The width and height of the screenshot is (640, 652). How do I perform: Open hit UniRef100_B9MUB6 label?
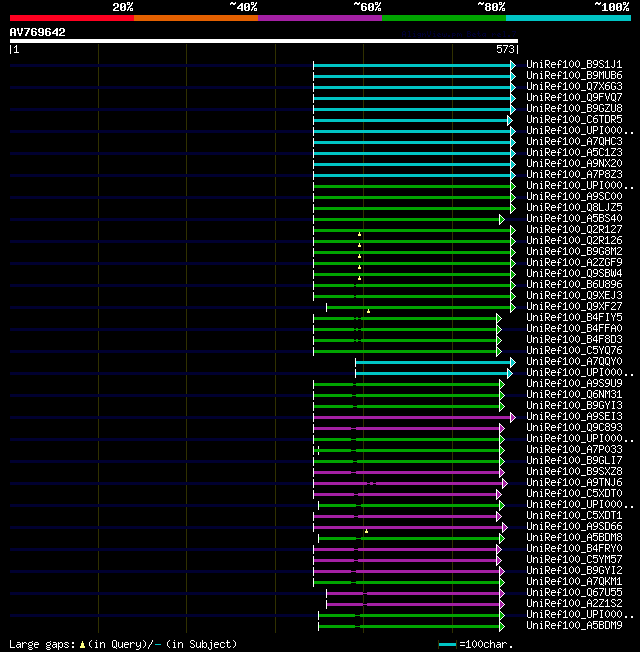click(x=574, y=75)
